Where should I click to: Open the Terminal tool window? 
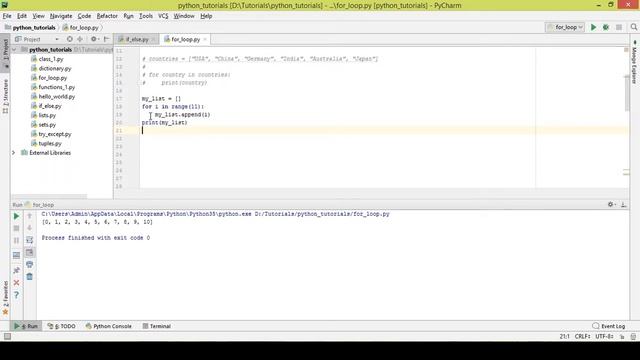(x=157, y=326)
